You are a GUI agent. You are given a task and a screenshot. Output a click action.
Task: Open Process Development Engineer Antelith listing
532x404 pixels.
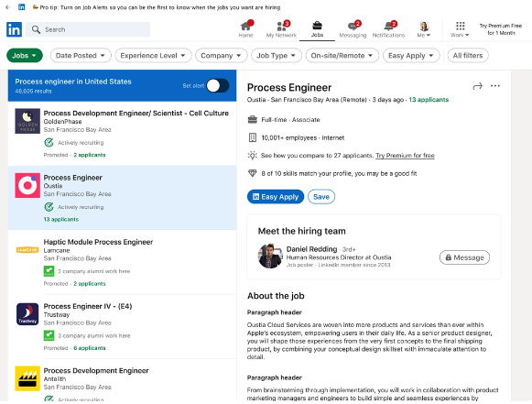coord(96,370)
